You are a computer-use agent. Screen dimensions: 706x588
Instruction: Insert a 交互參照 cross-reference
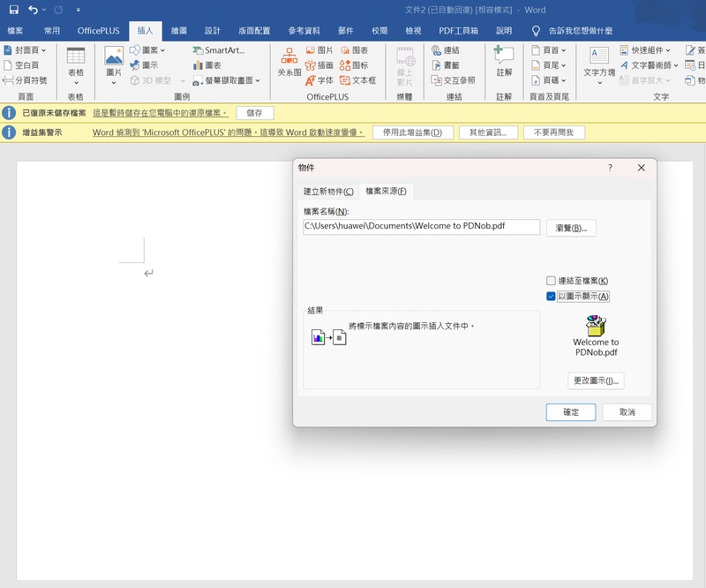pos(453,80)
